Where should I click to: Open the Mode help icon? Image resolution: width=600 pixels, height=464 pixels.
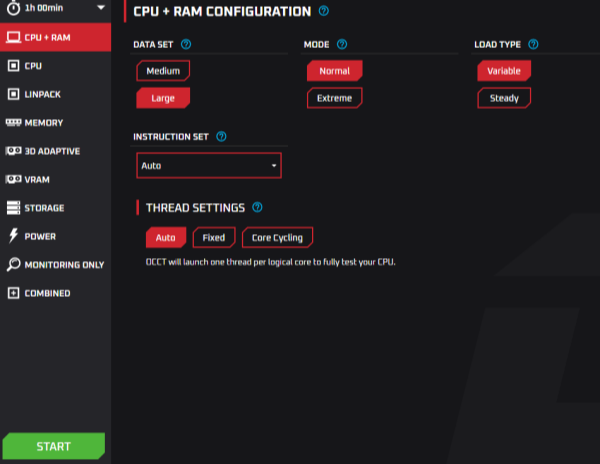[342, 44]
